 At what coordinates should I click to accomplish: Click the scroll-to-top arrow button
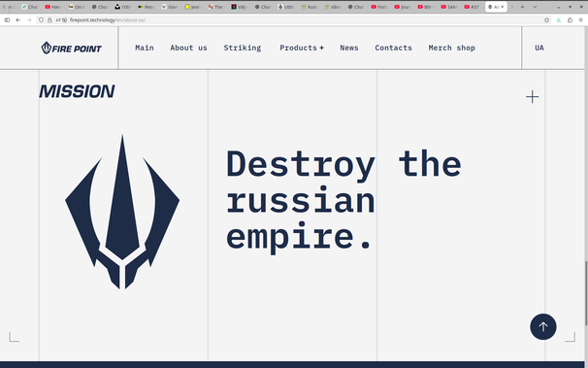(543, 327)
